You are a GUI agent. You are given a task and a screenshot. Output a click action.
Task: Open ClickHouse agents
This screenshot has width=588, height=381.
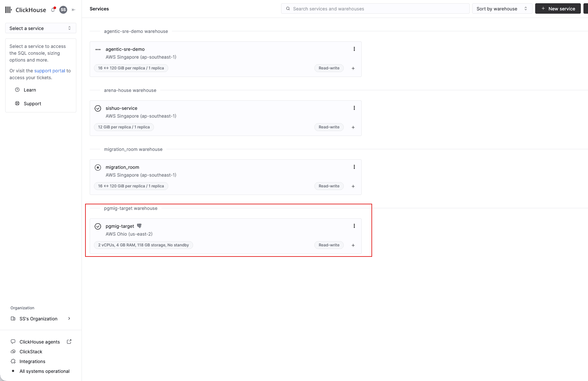(x=39, y=342)
